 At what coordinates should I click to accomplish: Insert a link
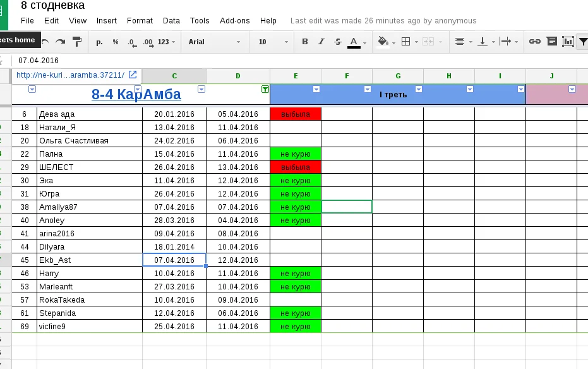point(535,41)
